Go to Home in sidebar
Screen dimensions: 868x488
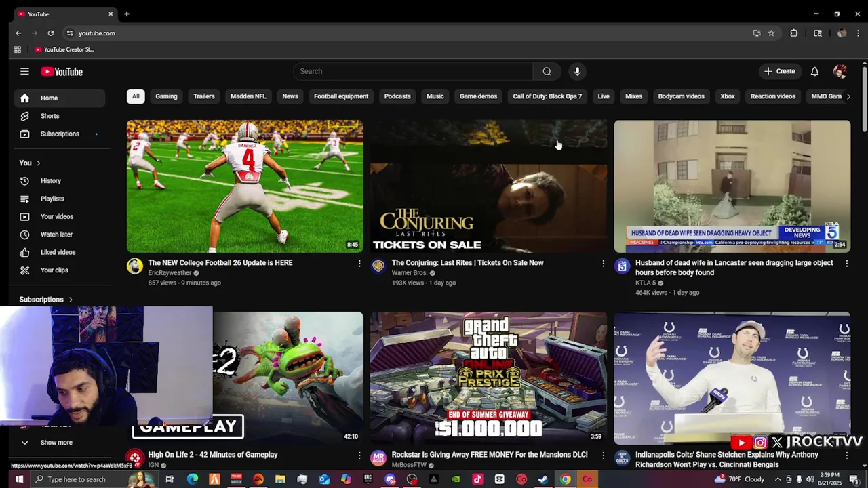pyautogui.click(x=60, y=98)
